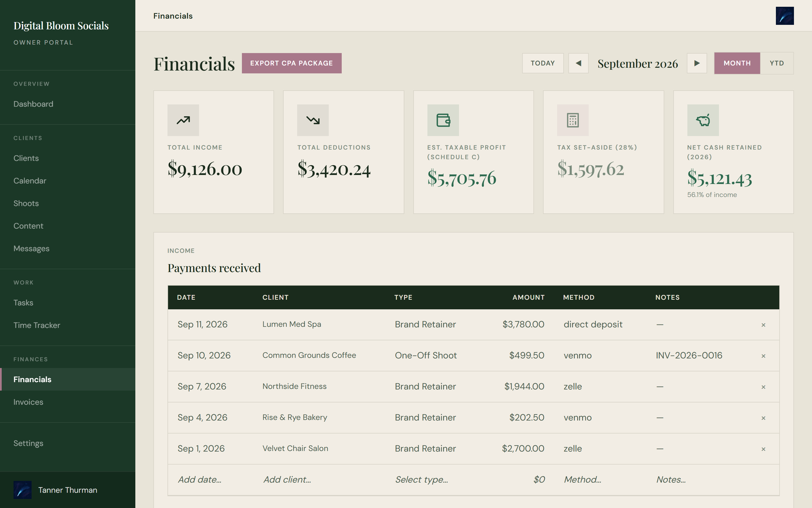Open Messages from sidebar

click(x=68, y=248)
